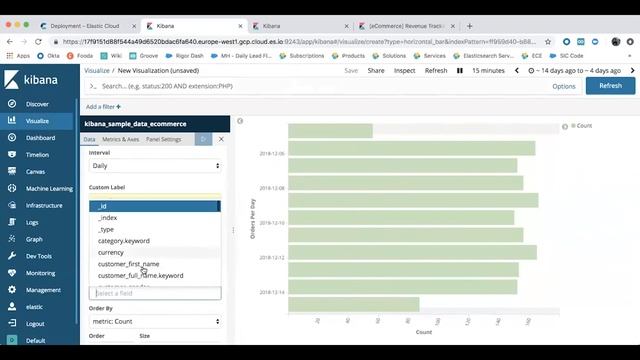Open search bar Options
Image resolution: width=640 pixels, height=360 pixels.
coord(564,86)
